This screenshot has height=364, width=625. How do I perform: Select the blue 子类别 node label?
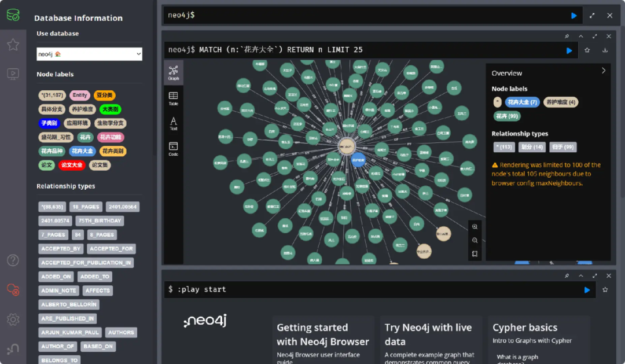point(49,123)
